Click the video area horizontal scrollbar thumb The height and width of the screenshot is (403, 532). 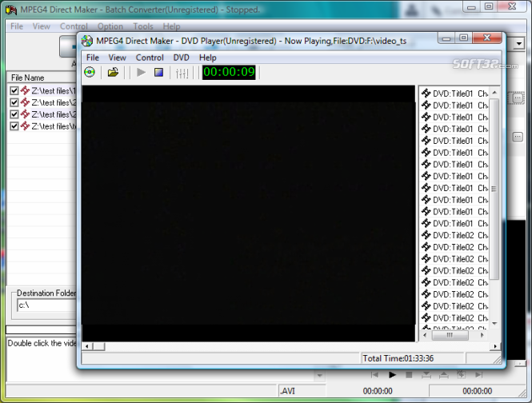click(x=98, y=346)
